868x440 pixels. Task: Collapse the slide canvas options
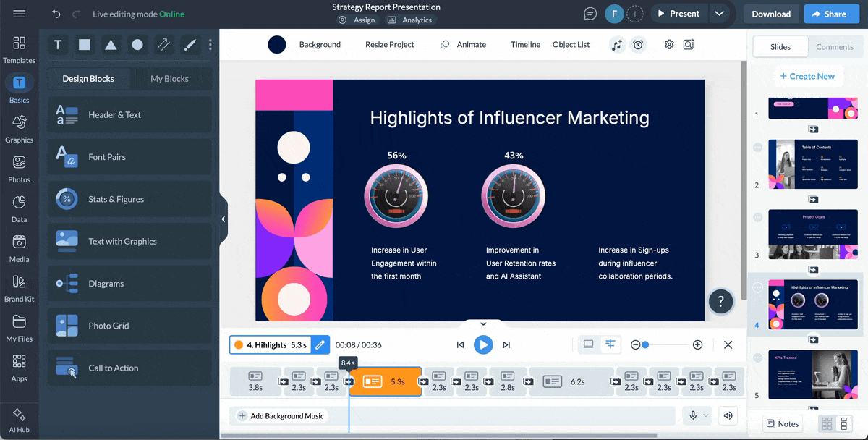(483, 323)
